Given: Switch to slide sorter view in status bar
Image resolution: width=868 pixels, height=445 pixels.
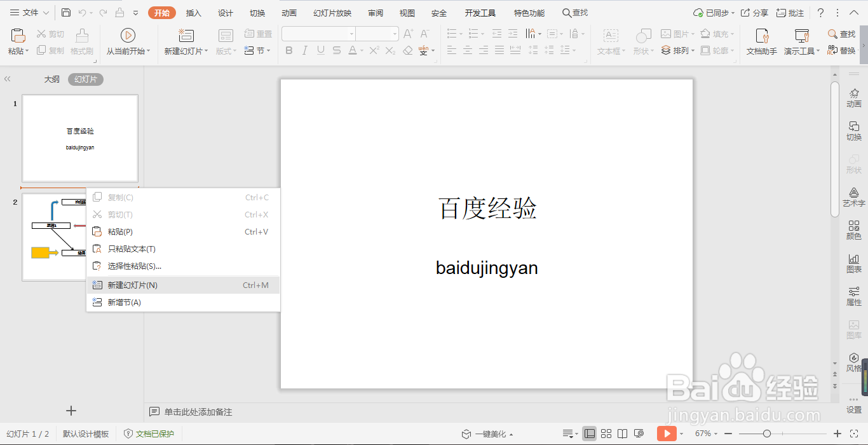Looking at the screenshot, I should click(606, 434).
